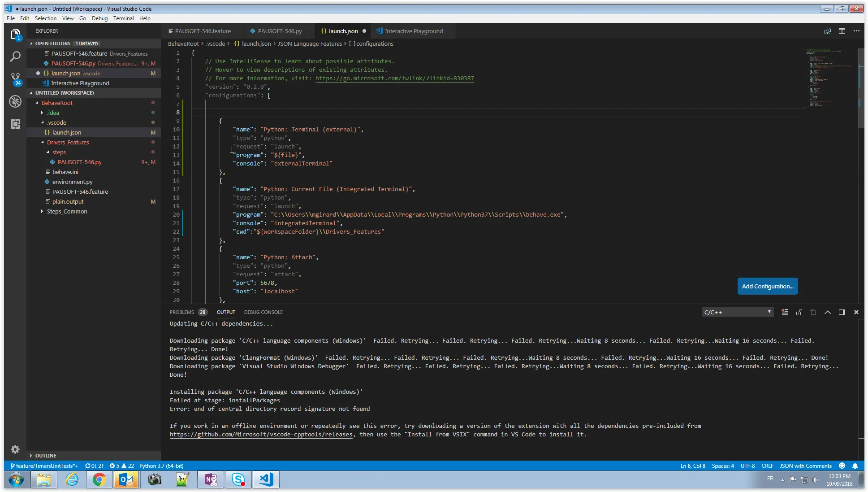Maximize the panel with the up chevron
This screenshot has width=868, height=492.
[828, 312]
